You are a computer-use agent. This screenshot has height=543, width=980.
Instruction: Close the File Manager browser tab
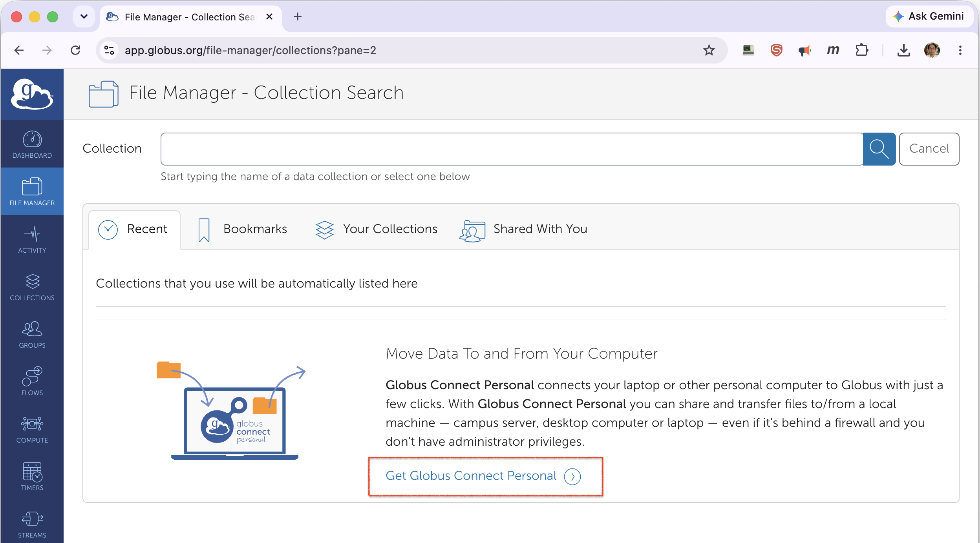pyautogui.click(x=269, y=16)
